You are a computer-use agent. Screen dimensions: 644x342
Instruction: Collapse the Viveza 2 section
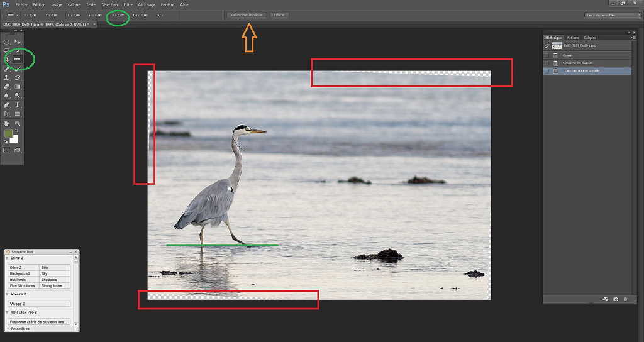point(8,294)
